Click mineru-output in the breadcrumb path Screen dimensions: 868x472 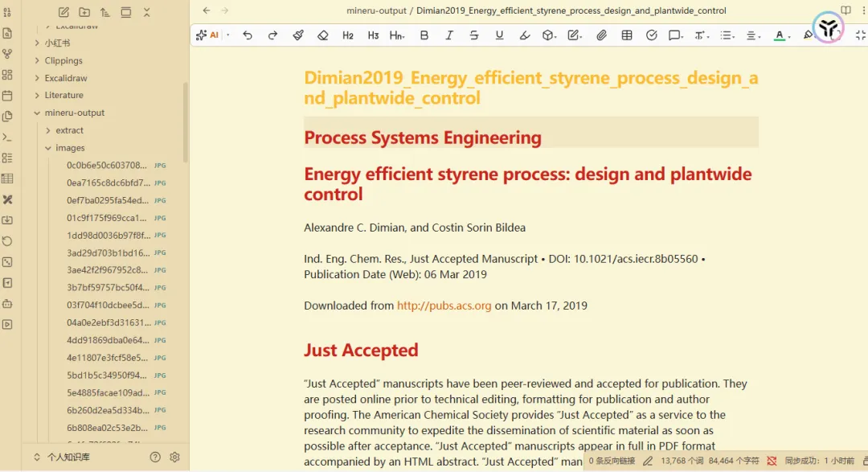(x=376, y=10)
